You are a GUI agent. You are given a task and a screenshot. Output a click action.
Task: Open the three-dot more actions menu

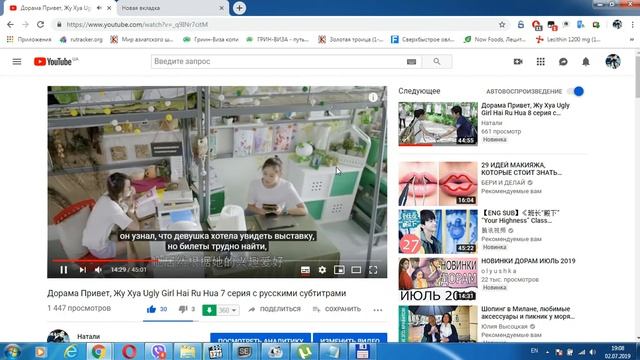point(378,310)
